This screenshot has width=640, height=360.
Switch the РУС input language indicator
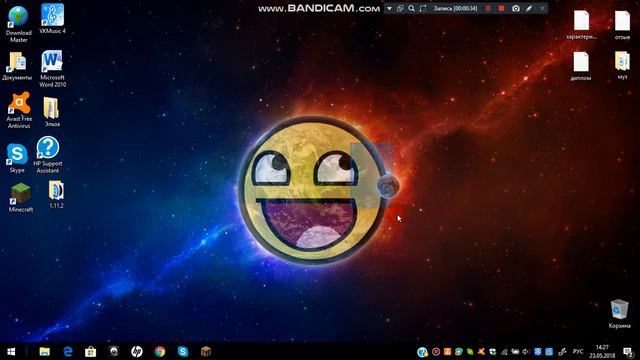point(578,352)
